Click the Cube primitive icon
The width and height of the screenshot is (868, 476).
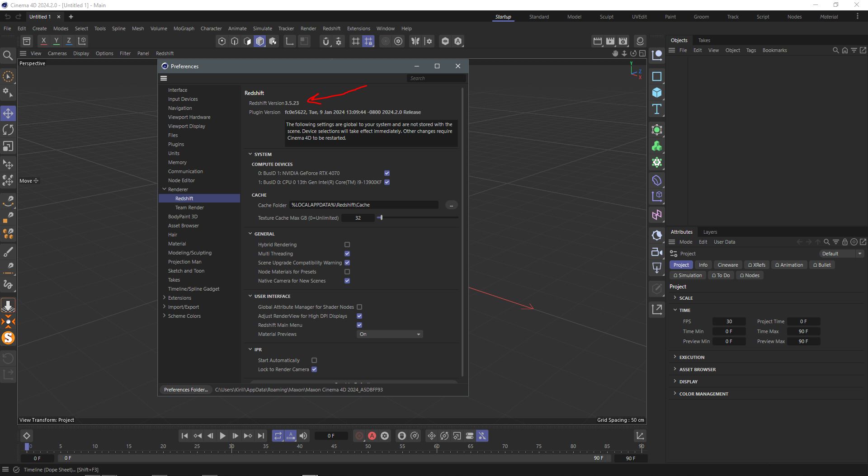657,93
